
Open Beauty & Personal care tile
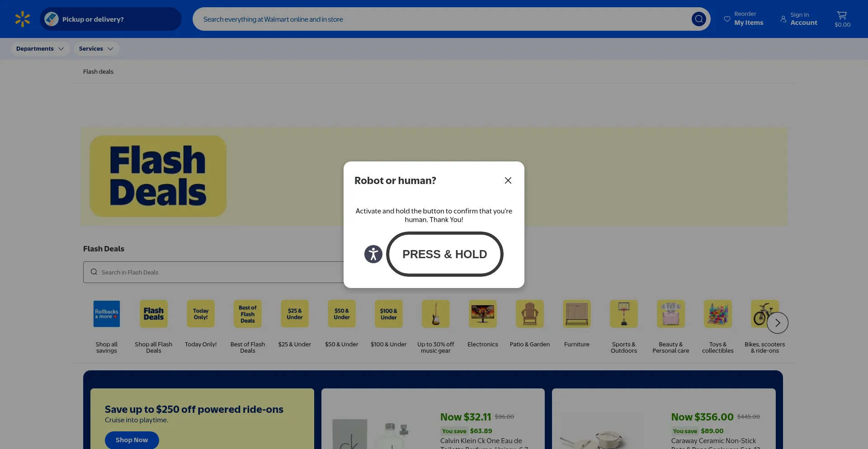pyautogui.click(x=671, y=327)
